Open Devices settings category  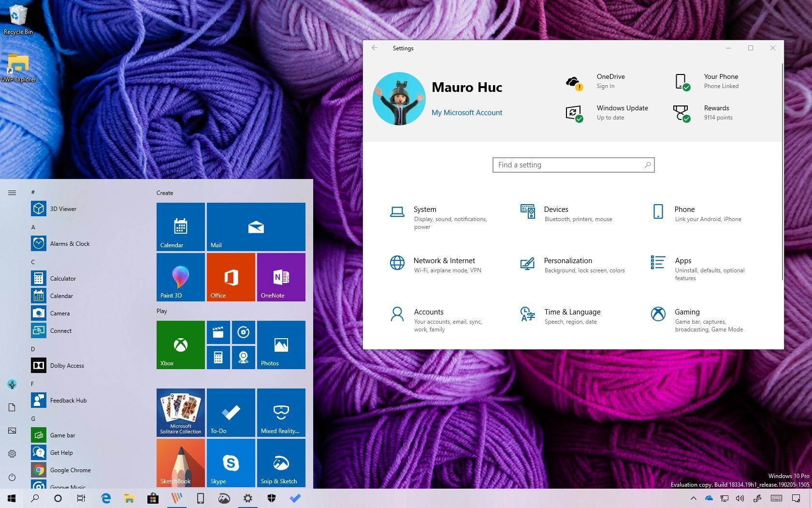[x=566, y=213]
